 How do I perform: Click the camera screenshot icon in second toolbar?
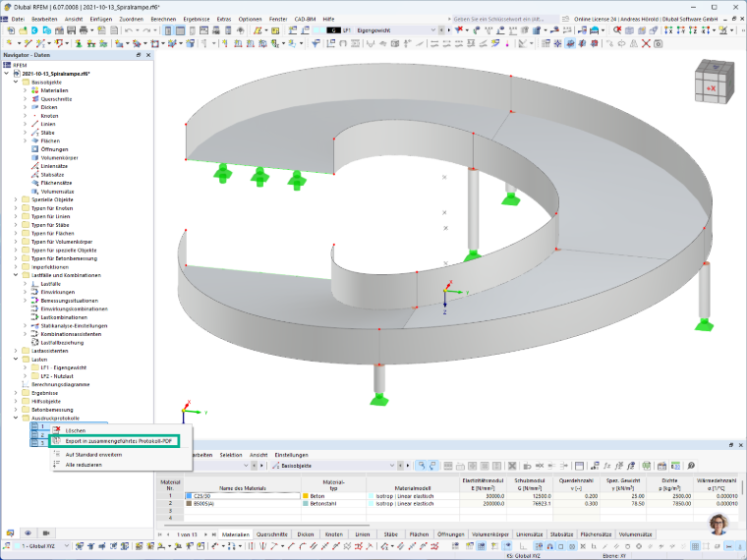point(658,43)
